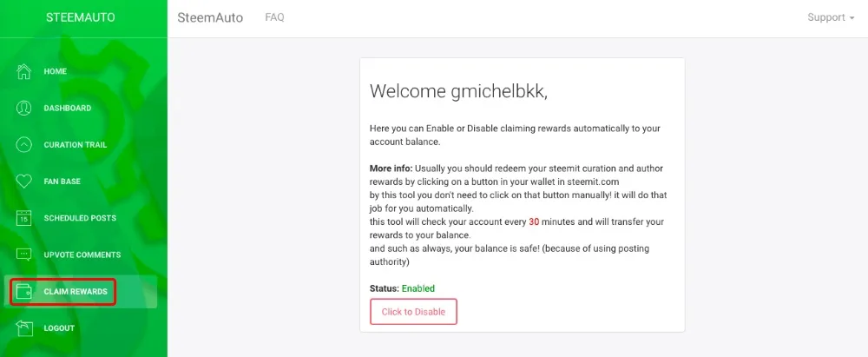Click the Upvote Comments speech bubble icon
The height and width of the screenshot is (357, 868).
[x=24, y=255]
